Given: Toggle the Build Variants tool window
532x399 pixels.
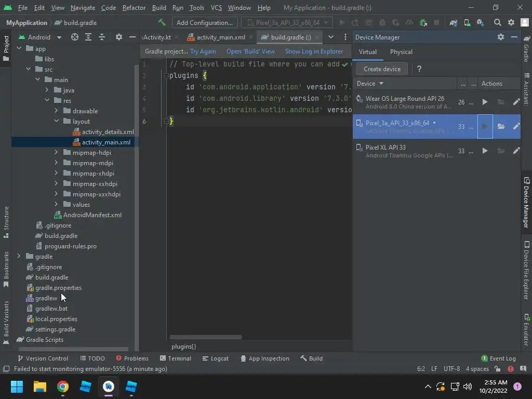Looking at the screenshot, I should pyautogui.click(x=6, y=322).
